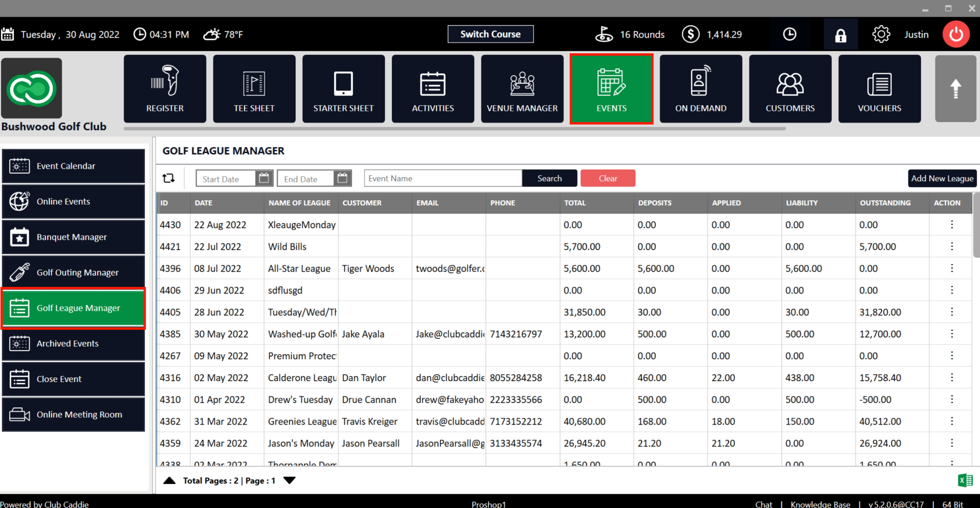Open the Register module
The height and width of the screenshot is (508, 980).
tap(165, 89)
